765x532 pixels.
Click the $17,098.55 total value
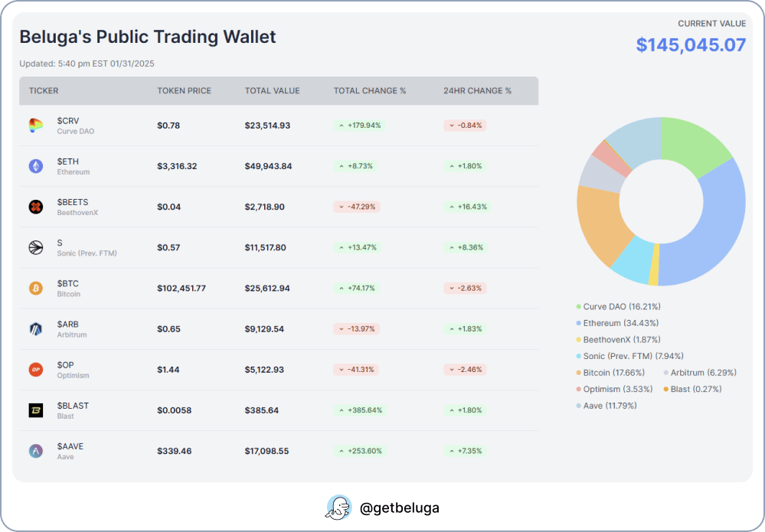267,451
